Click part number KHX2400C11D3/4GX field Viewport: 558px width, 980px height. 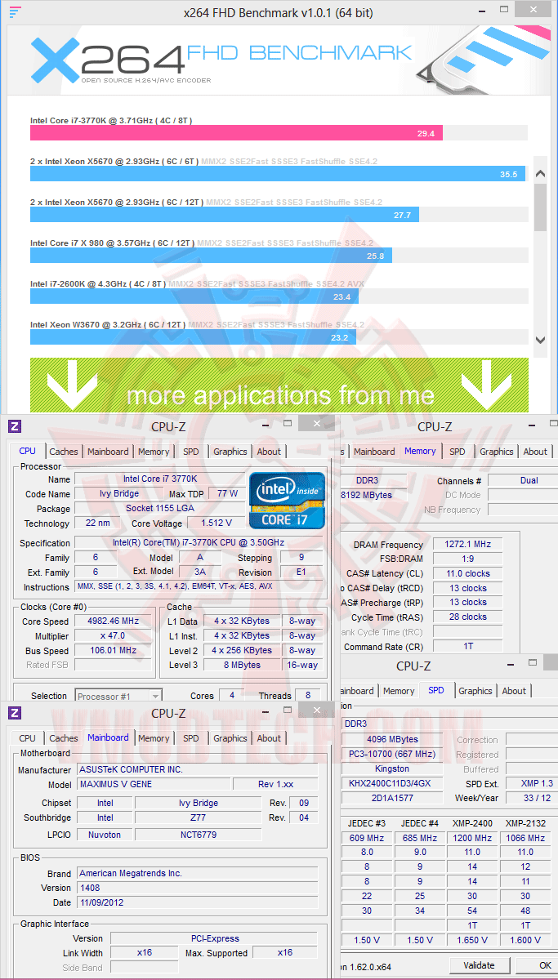click(x=392, y=783)
